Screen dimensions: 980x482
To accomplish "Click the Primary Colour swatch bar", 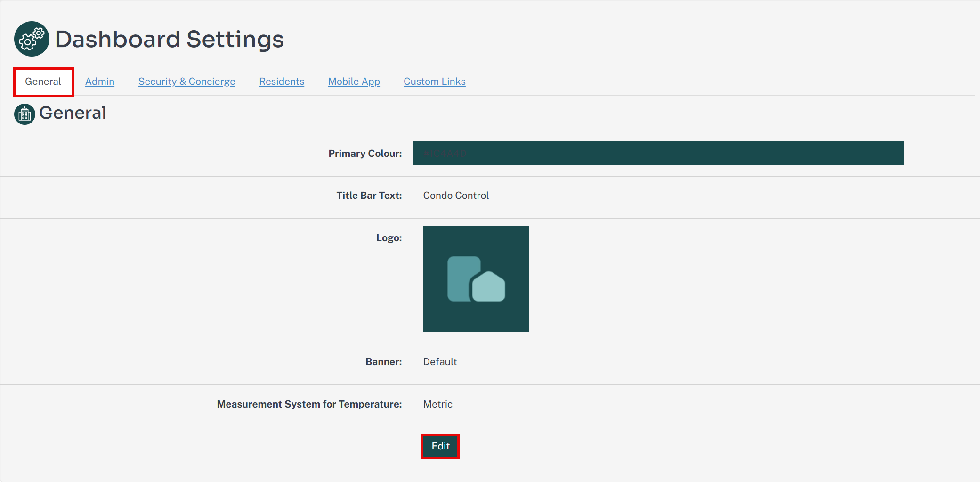I will tap(658, 154).
